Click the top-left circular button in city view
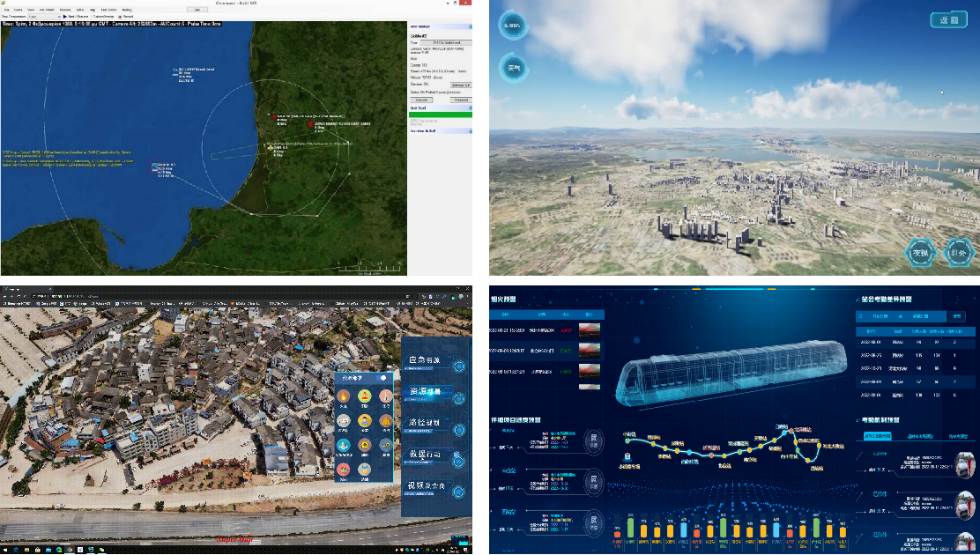This screenshot has height=555, width=980. point(513,26)
